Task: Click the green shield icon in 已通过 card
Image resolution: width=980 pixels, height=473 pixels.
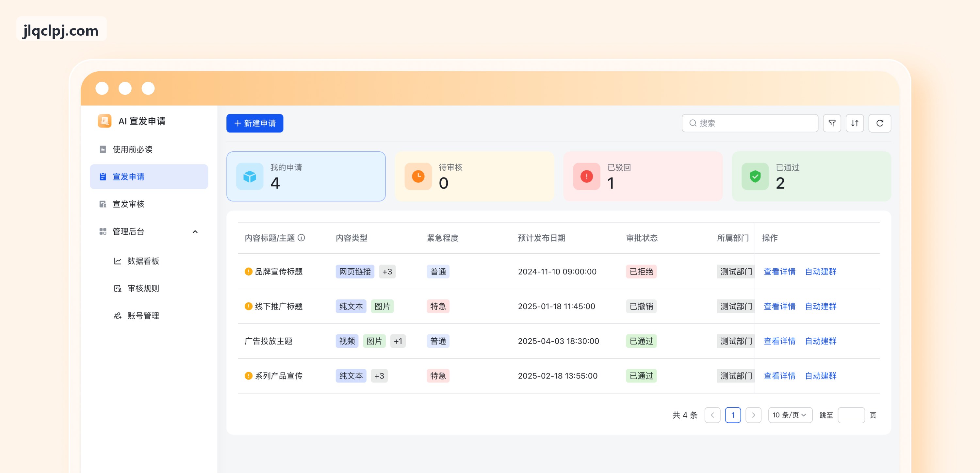Action: 755,176
